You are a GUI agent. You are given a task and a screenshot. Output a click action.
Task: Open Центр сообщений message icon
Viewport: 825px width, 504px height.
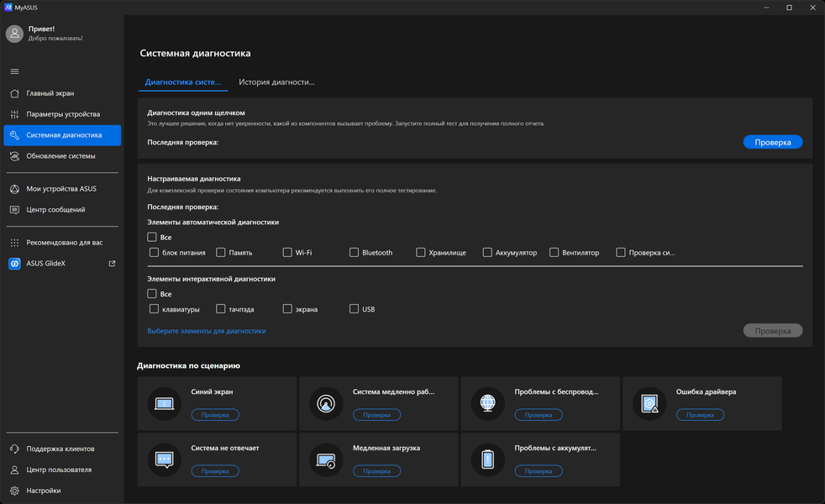[x=15, y=210]
